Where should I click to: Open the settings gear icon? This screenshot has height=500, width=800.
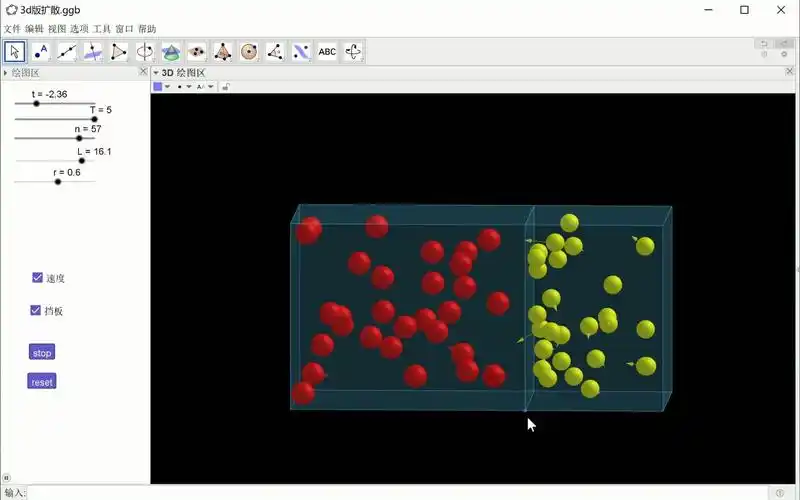(x=784, y=55)
